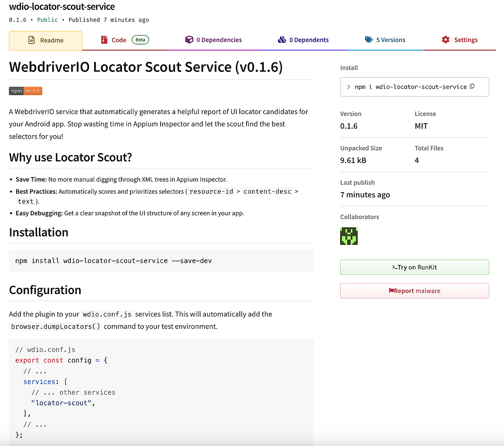The image size is (504, 446).
Task: Click the collaborator avatar
Action: [x=349, y=236]
